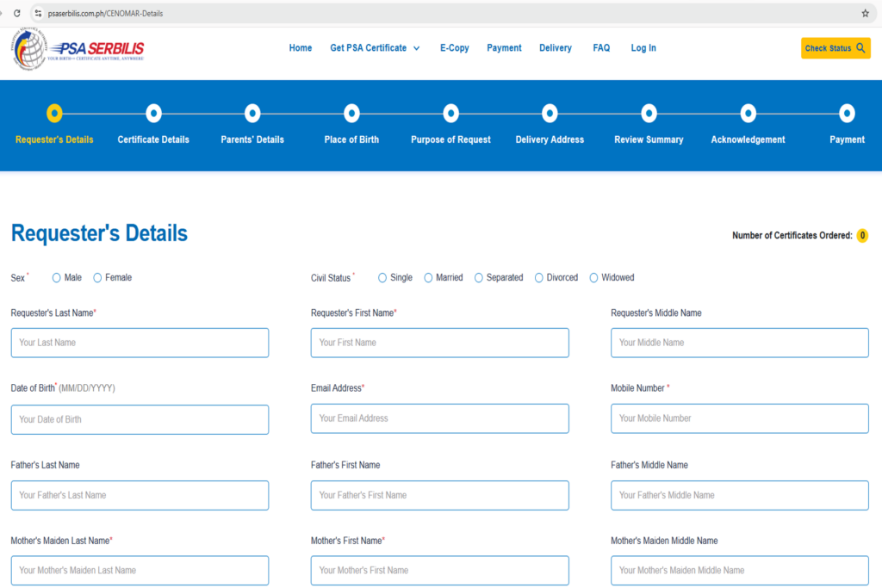Click the Payment step label in the progress bar

(x=848, y=139)
